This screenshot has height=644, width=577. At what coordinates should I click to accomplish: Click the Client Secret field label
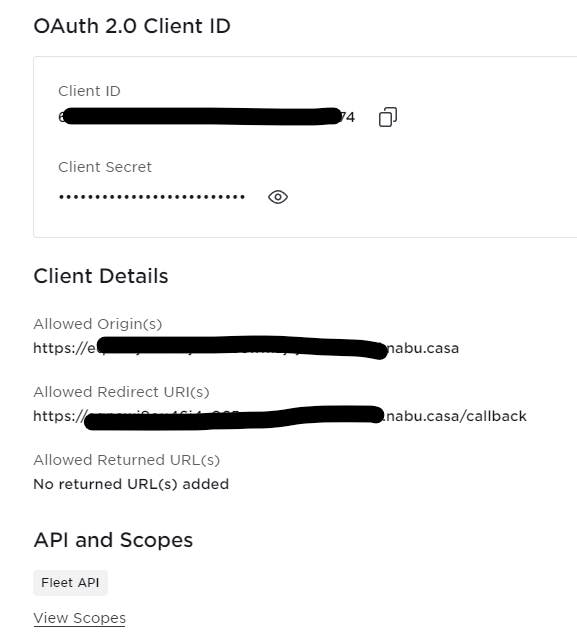click(105, 167)
